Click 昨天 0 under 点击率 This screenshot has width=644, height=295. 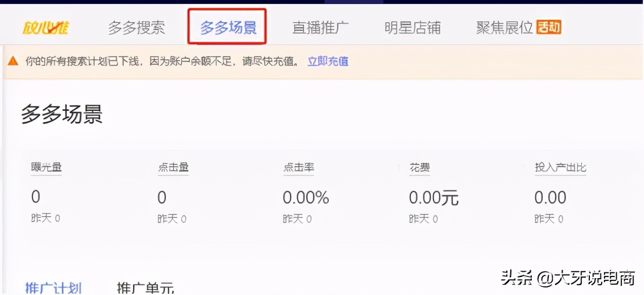coord(298,219)
